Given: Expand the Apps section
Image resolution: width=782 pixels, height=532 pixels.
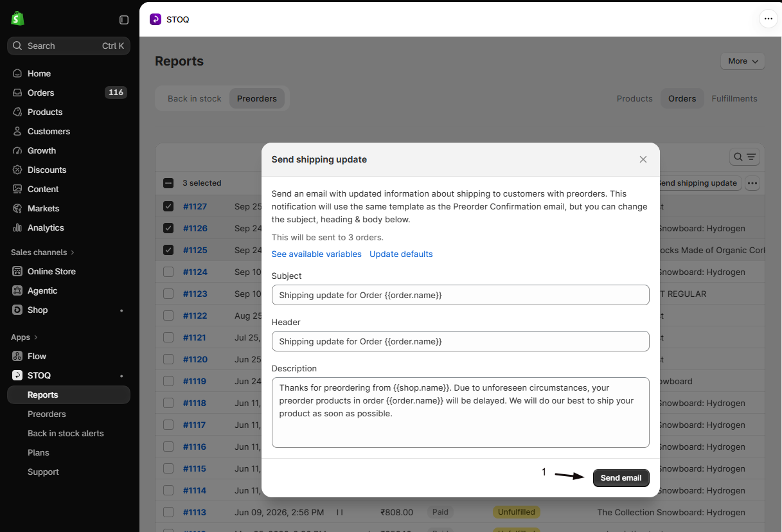Looking at the screenshot, I should coord(24,337).
